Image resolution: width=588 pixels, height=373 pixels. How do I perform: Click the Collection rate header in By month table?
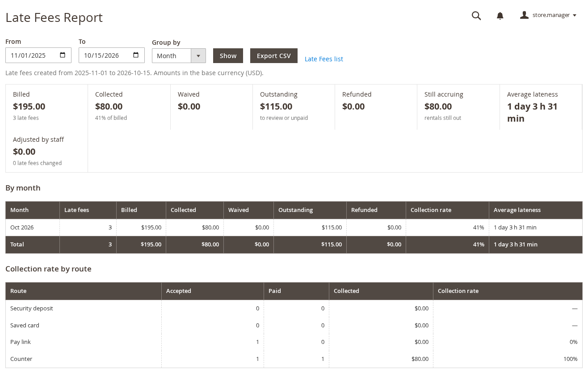tap(447, 210)
